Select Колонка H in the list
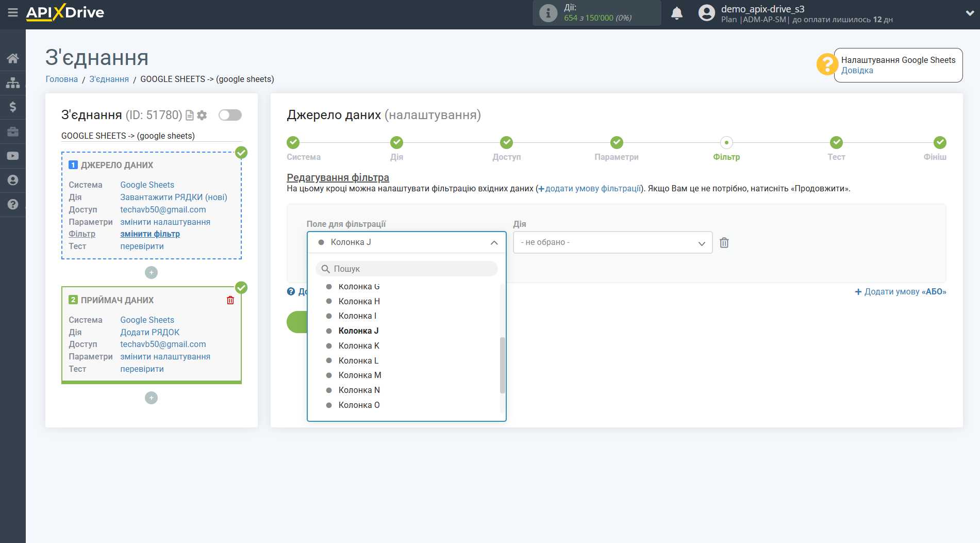The image size is (980, 543). 359,301
